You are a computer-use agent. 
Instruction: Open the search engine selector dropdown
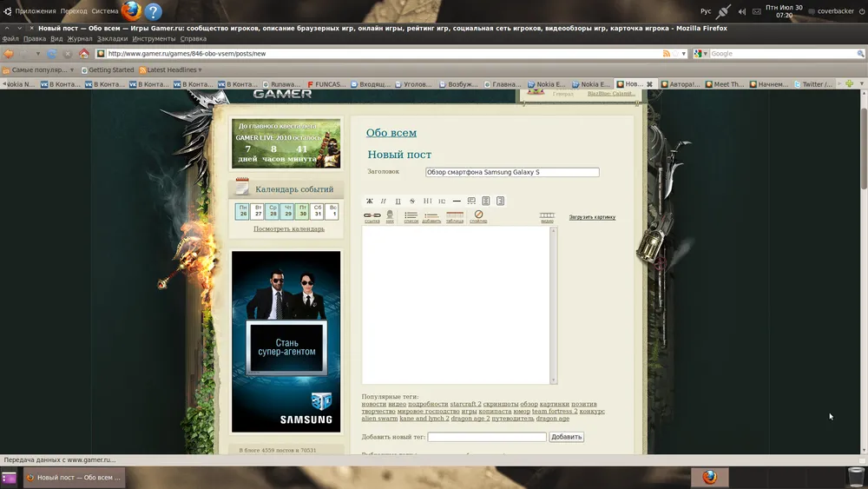point(700,54)
